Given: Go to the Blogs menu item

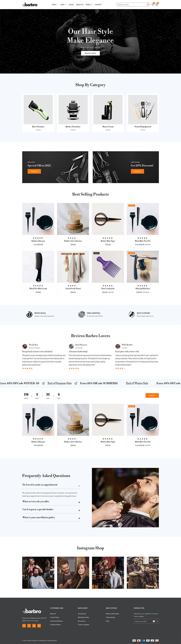Looking at the screenshot, I should coord(71,5).
